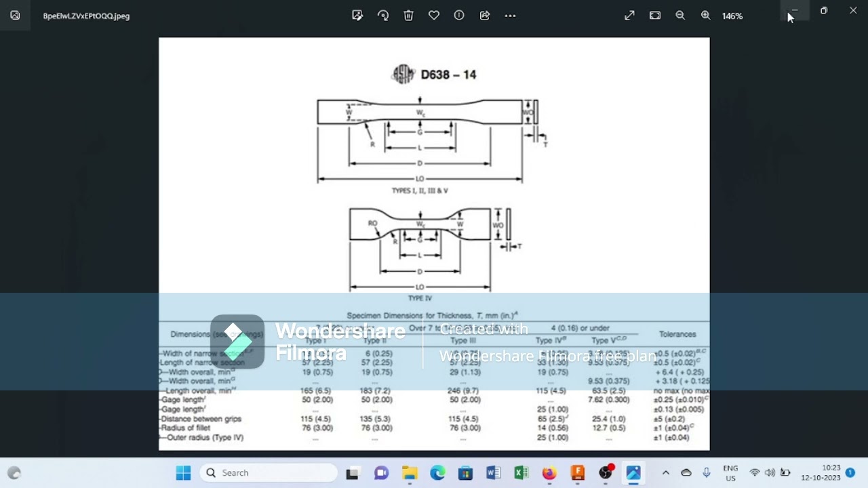Delete the image with the trash icon
868x488 pixels.
click(x=408, y=16)
